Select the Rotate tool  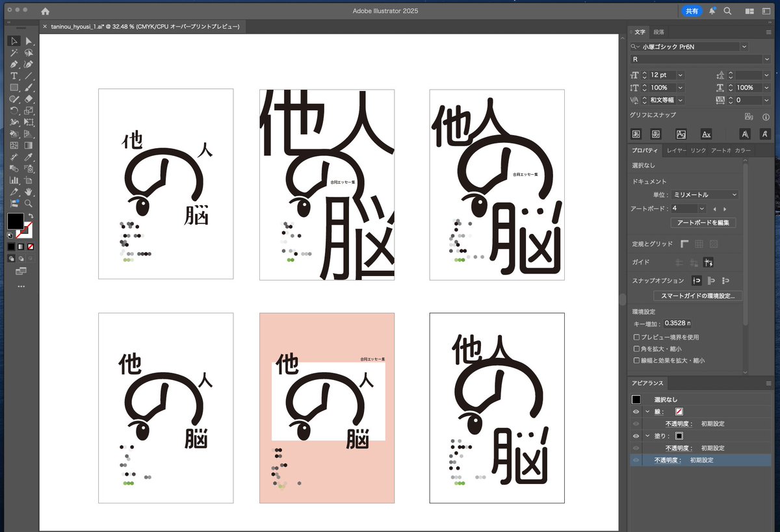coord(14,110)
